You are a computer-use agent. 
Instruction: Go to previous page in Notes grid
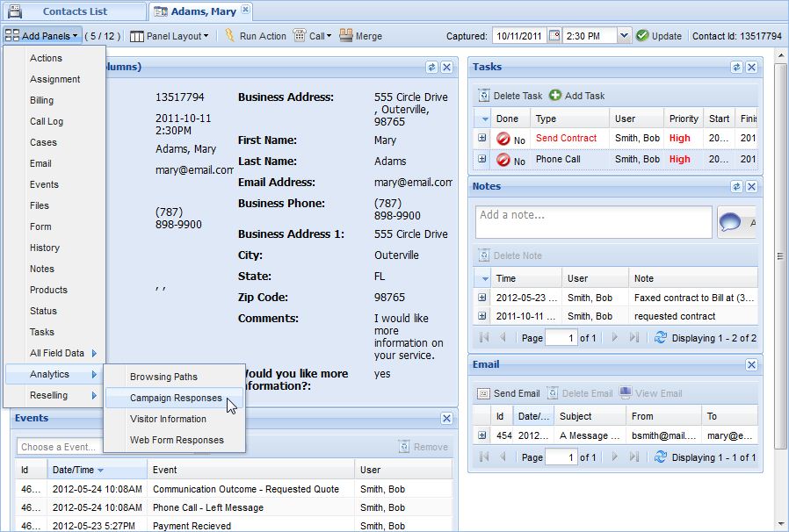(x=503, y=337)
